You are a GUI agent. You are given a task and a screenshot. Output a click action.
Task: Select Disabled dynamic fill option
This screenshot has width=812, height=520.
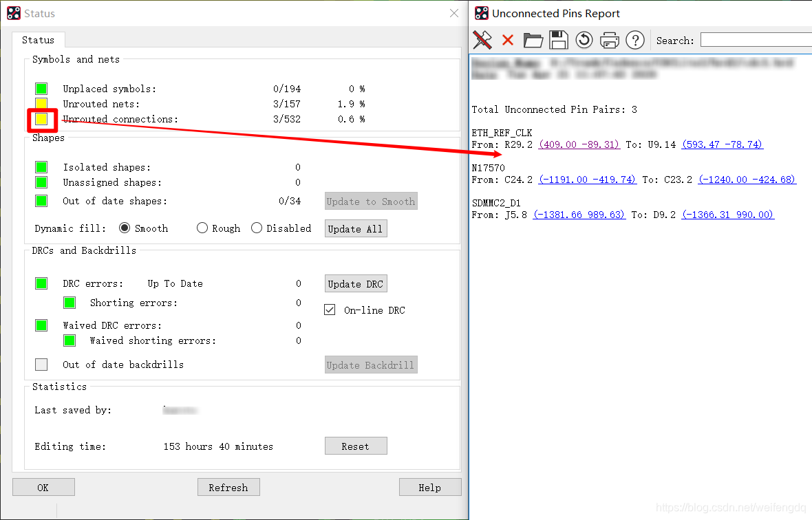[x=257, y=228]
